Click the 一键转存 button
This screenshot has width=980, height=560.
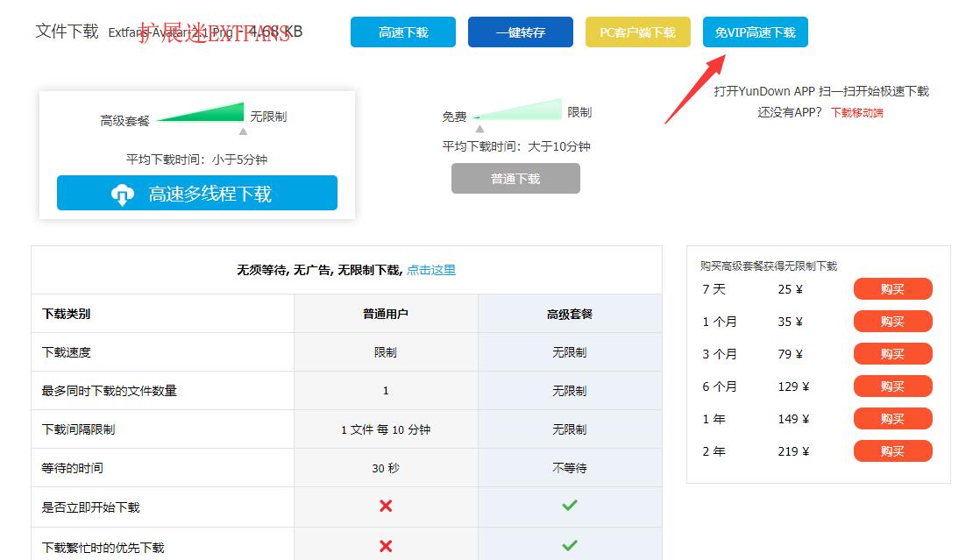tap(520, 31)
